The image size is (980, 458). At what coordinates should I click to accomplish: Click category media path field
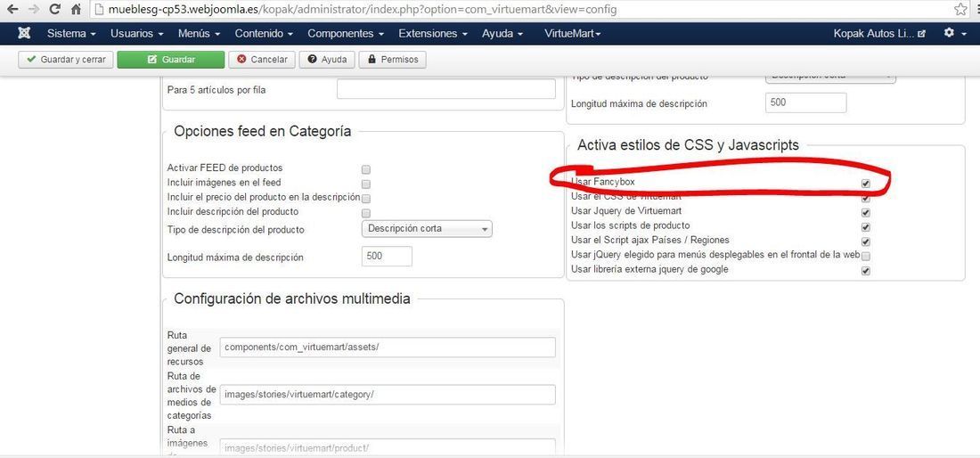point(388,395)
